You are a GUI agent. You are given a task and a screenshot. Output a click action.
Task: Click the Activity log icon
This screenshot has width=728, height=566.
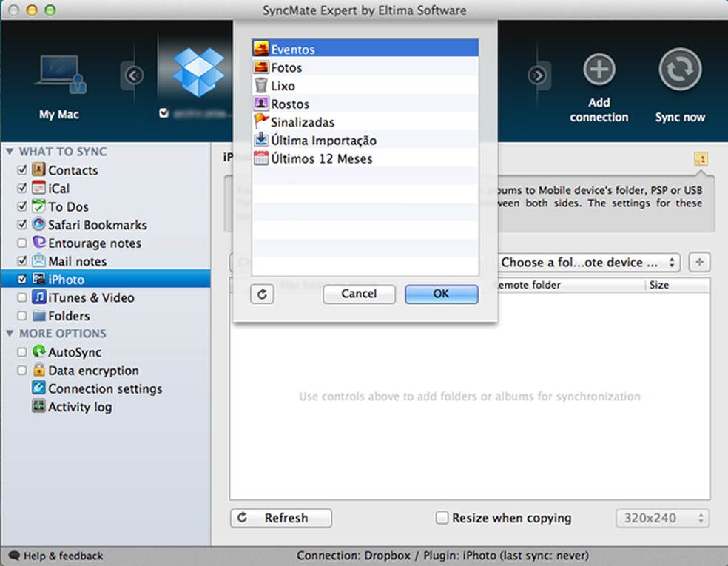pos(38,405)
